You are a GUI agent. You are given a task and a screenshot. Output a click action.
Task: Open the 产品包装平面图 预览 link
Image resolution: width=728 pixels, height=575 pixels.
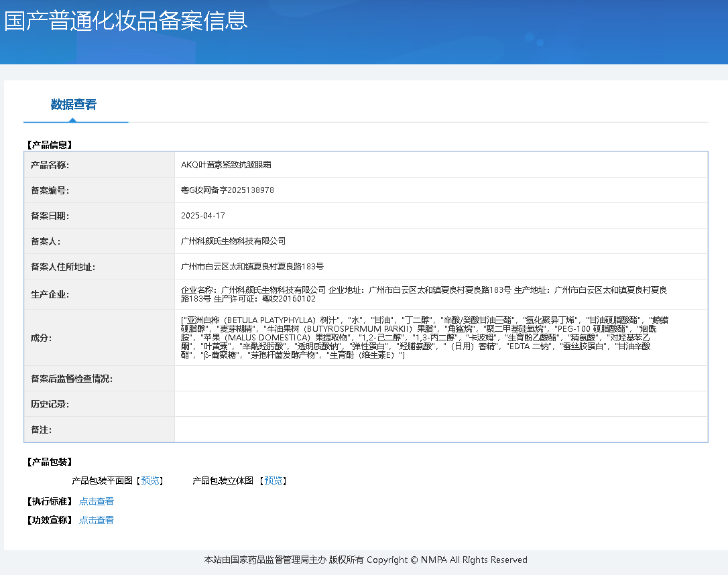pyautogui.click(x=149, y=481)
